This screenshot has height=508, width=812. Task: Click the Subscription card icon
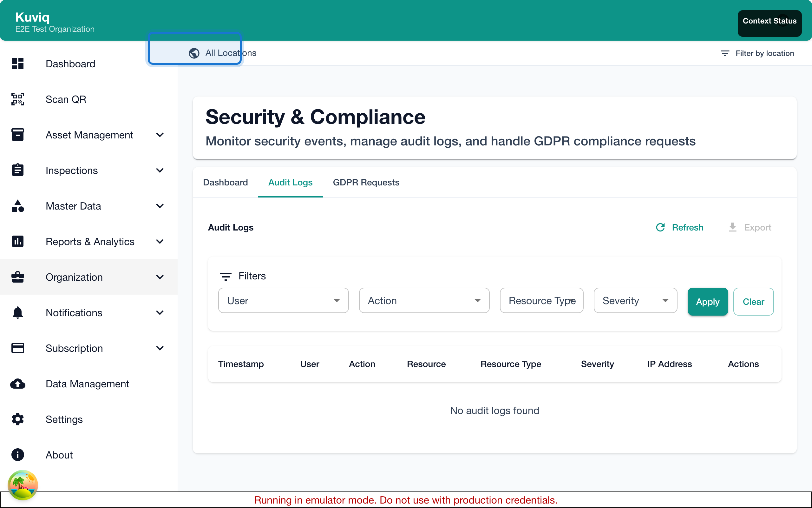point(18,348)
